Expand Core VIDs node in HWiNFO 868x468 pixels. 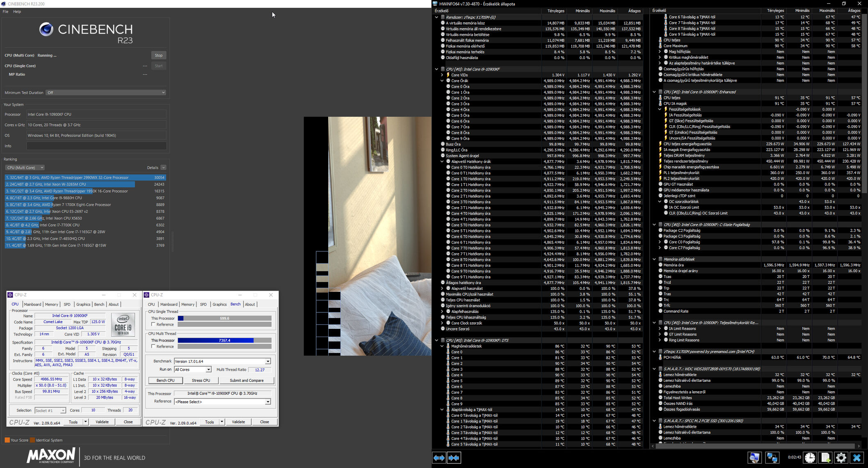442,75
